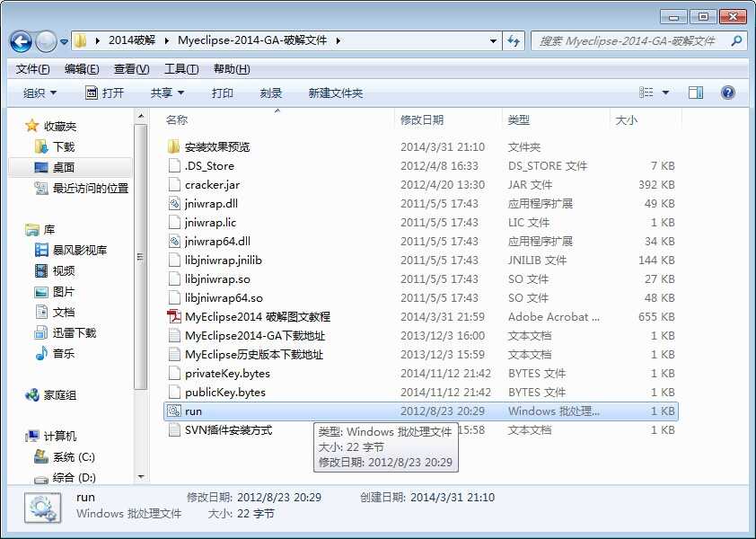Expand the 共享 dropdown
This screenshot has height=539, width=756.
[x=167, y=93]
